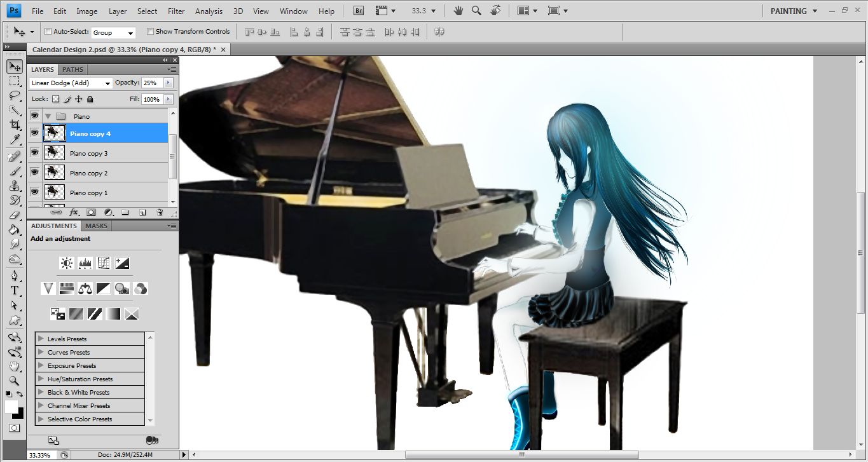Screen dimensions: 868x462
Task: Select the 3D Rotate tool
Action: (15, 337)
